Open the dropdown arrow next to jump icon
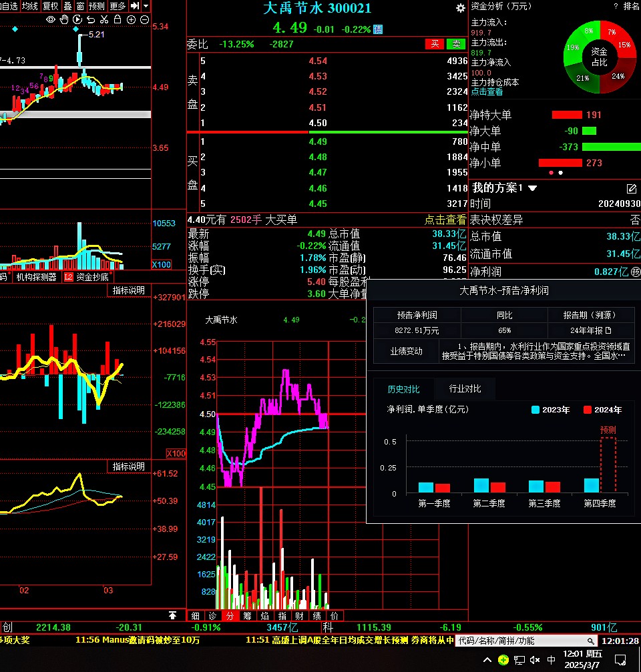Image resolution: width=641 pixels, height=672 pixels. (146, 6)
